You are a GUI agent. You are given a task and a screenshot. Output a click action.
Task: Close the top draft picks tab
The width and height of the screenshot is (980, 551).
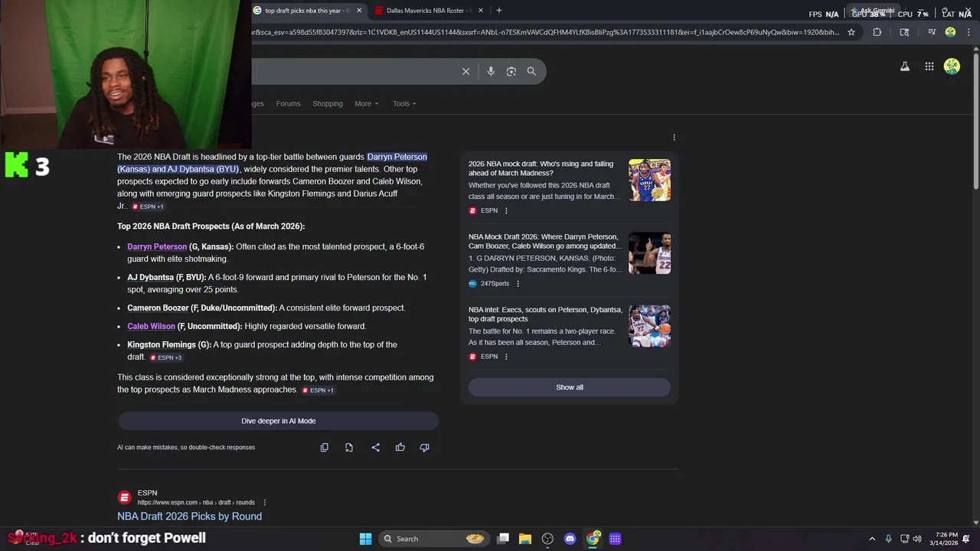pyautogui.click(x=359, y=11)
